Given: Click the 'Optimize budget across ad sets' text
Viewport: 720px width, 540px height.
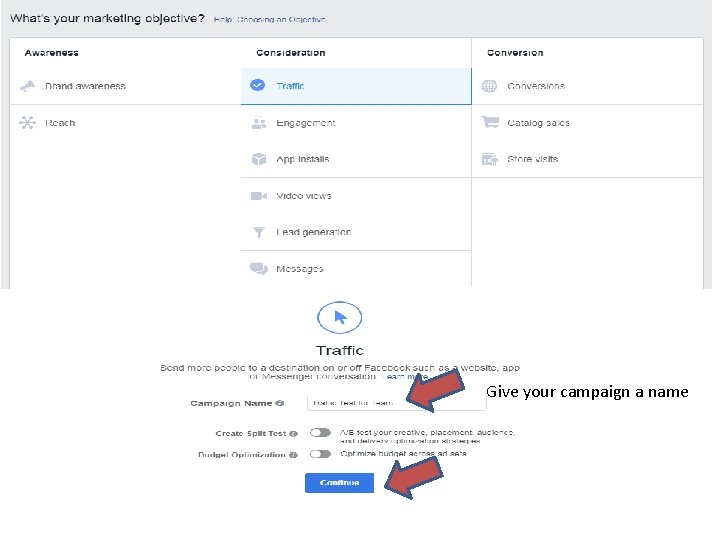Looking at the screenshot, I should [x=403, y=454].
